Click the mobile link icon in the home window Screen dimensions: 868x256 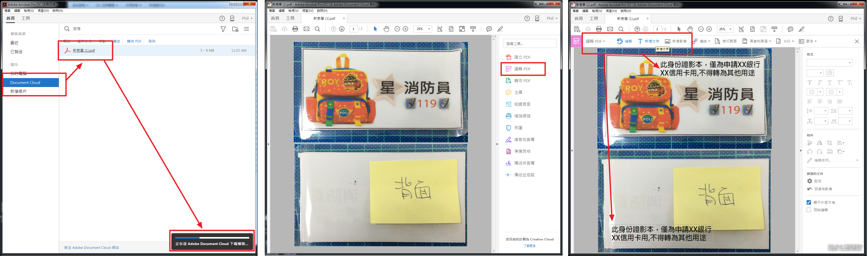(232, 18)
